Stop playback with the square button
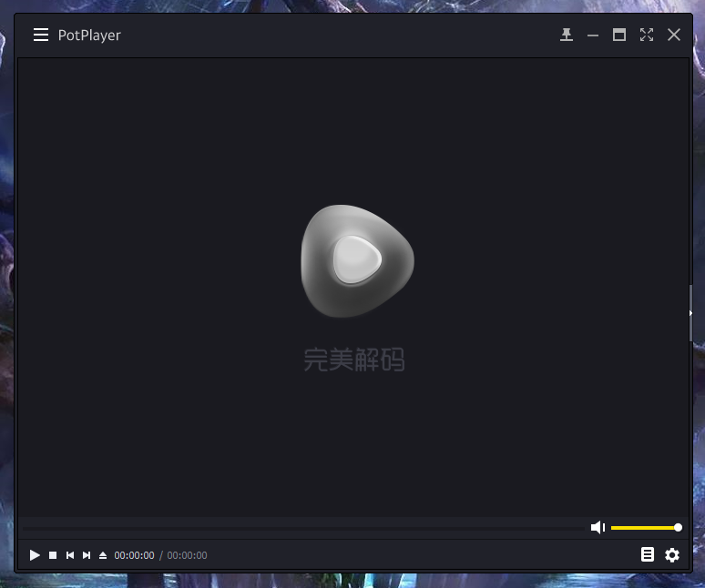705x588 pixels. (x=53, y=555)
